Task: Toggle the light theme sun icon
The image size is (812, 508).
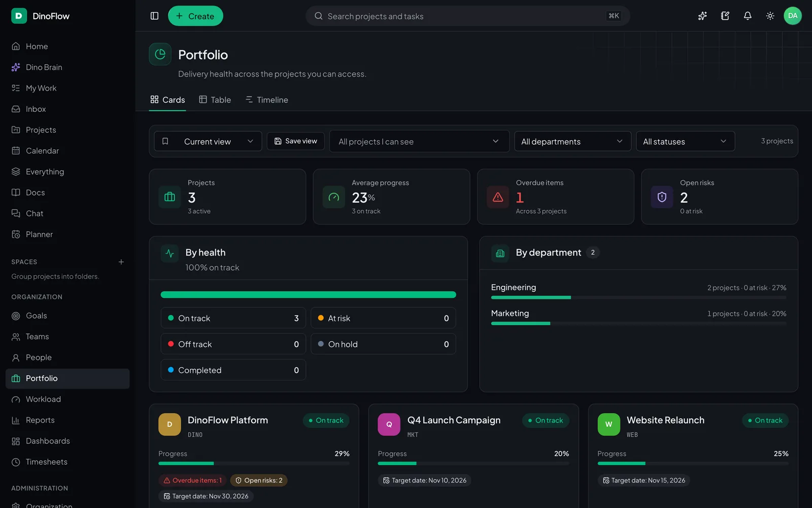Action: pyautogui.click(x=770, y=16)
